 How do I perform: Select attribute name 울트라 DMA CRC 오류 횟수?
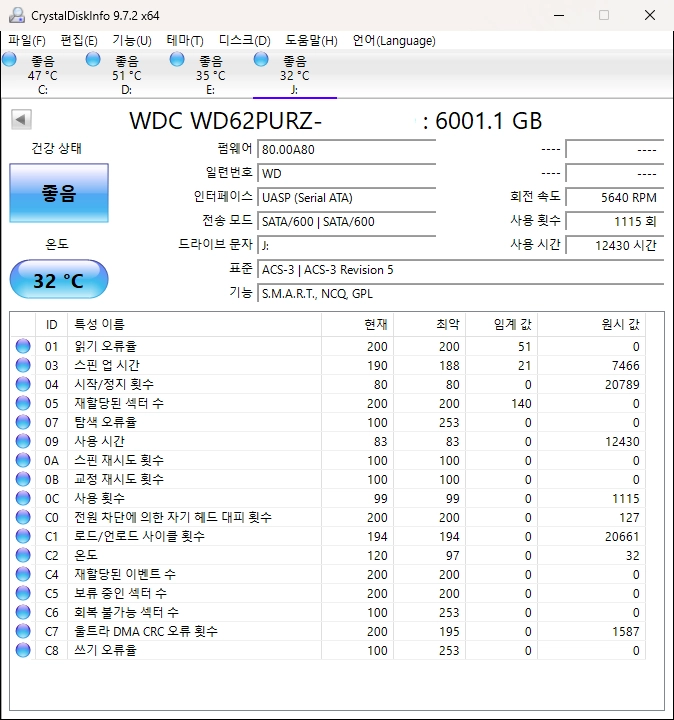[146, 631]
